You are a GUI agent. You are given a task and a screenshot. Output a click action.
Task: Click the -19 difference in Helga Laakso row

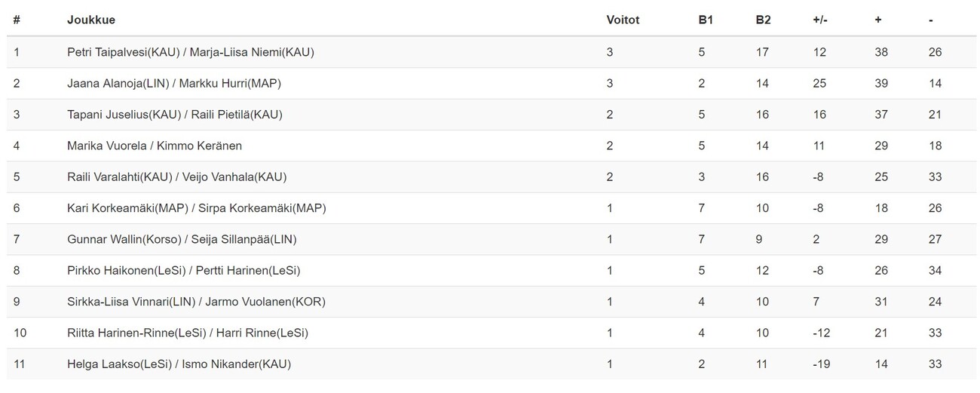click(821, 364)
